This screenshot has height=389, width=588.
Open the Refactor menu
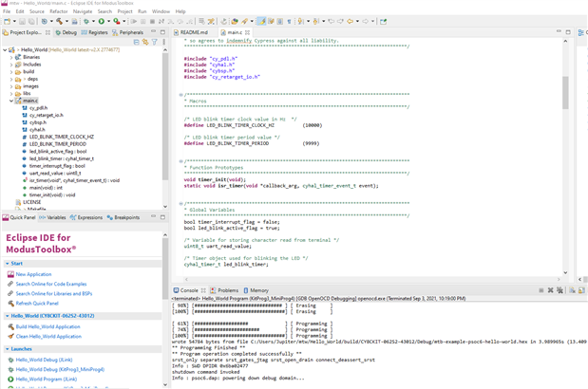[x=59, y=11]
